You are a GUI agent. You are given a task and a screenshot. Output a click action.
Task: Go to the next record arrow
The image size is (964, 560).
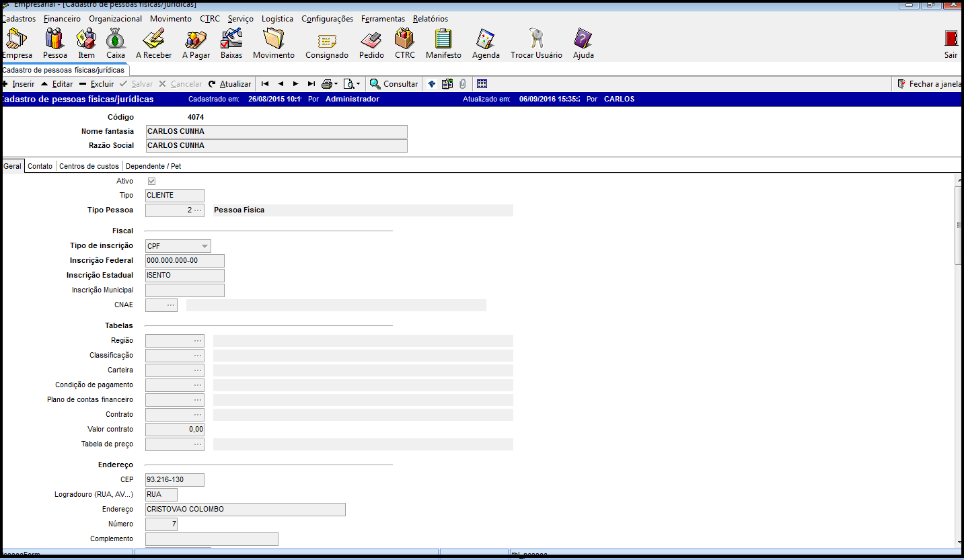click(295, 84)
